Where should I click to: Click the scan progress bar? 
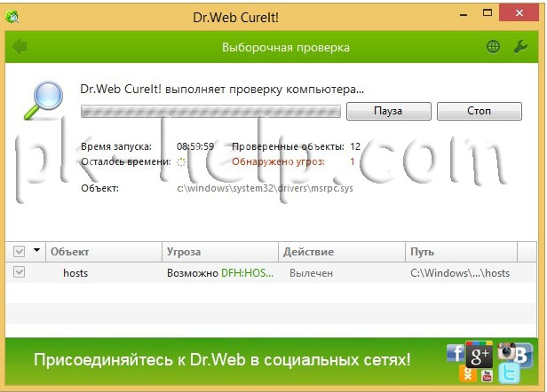210,112
